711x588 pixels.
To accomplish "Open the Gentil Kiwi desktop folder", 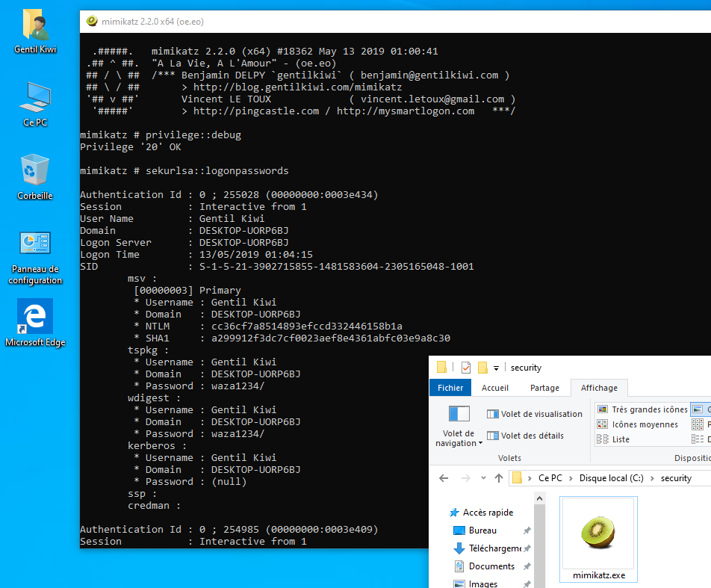I will [35, 32].
